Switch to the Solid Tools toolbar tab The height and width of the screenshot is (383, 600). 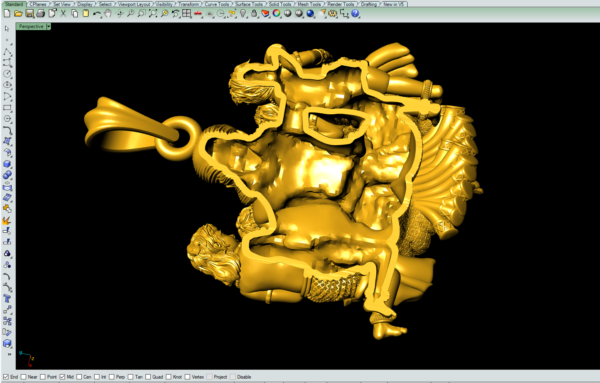tap(280, 4)
